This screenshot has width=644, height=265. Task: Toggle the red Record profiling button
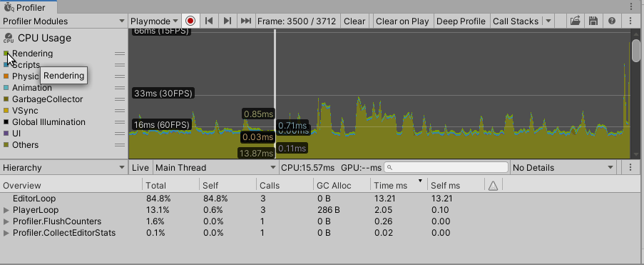(x=190, y=21)
